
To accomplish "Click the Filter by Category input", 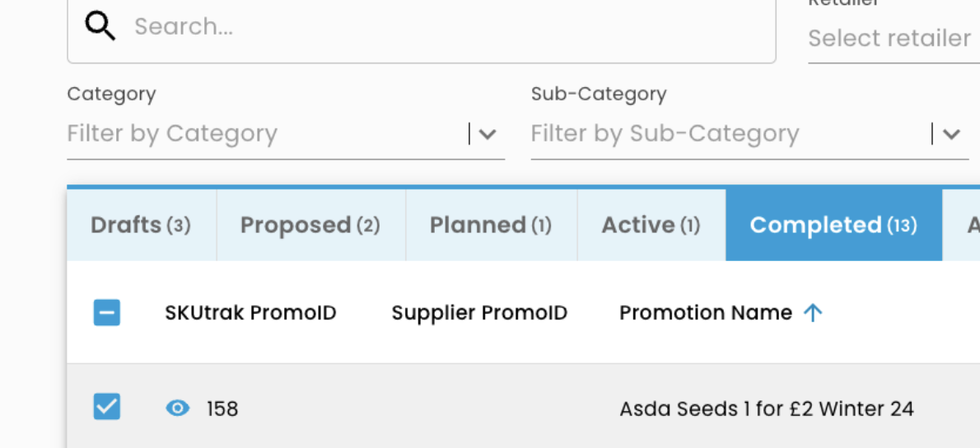I will (264, 134).
